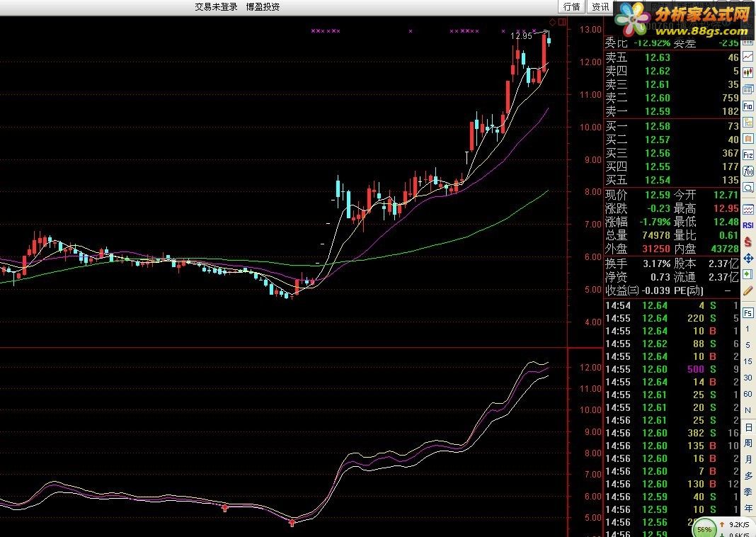Click the orange document icon
756x537 pixels.
[x=748, y=138]
